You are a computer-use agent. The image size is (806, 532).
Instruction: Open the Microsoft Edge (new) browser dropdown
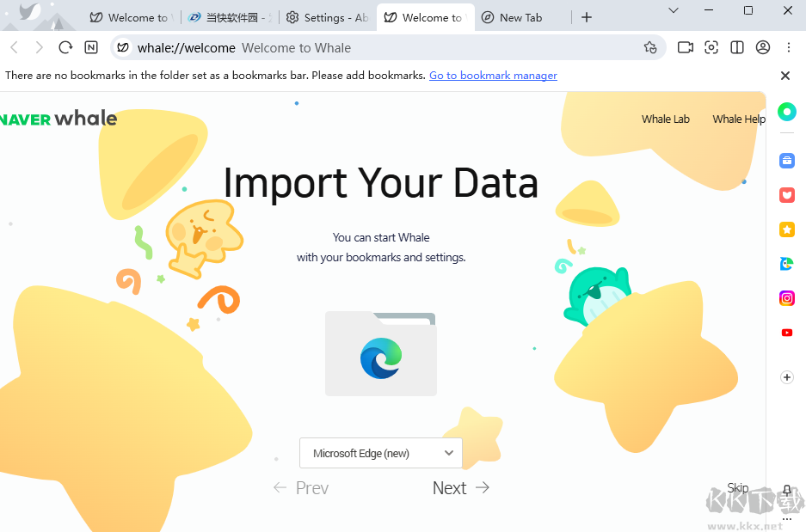point(381,453)
